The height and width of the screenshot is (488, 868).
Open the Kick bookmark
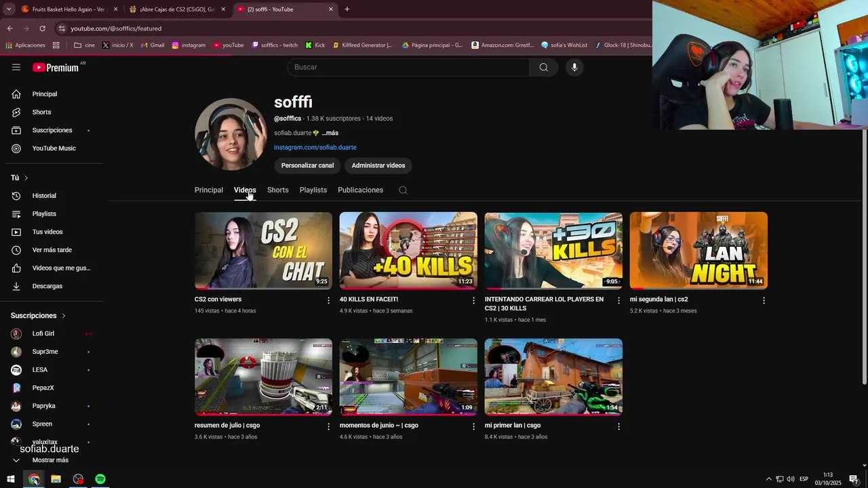[x=315, y=45]
